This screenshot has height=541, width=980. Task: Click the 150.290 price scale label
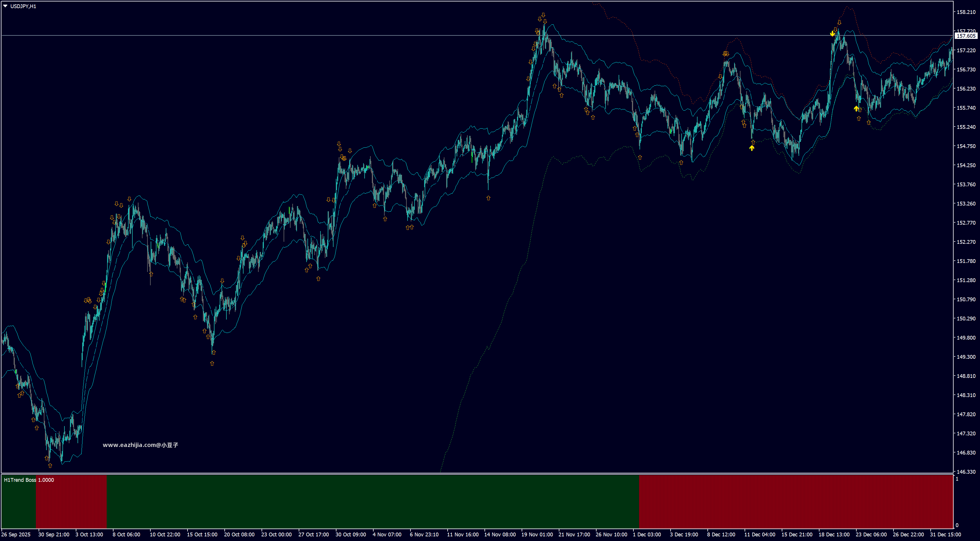click(966, 318)
